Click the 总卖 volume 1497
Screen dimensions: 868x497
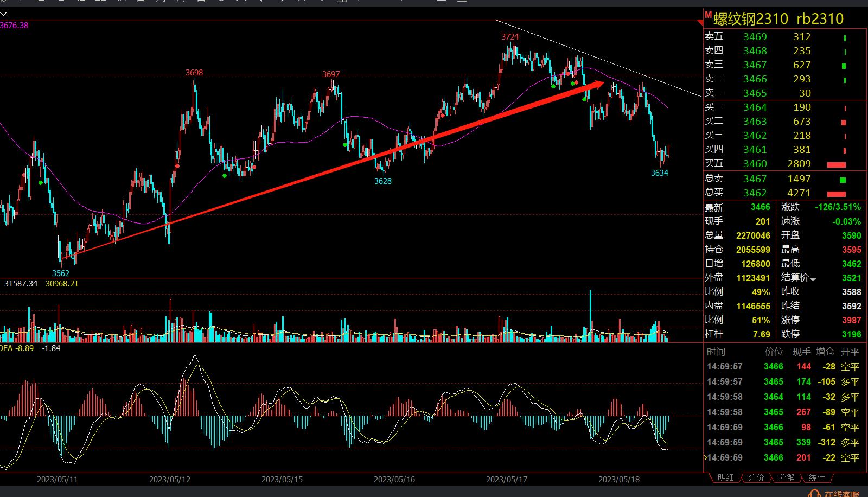coord(799,179)
